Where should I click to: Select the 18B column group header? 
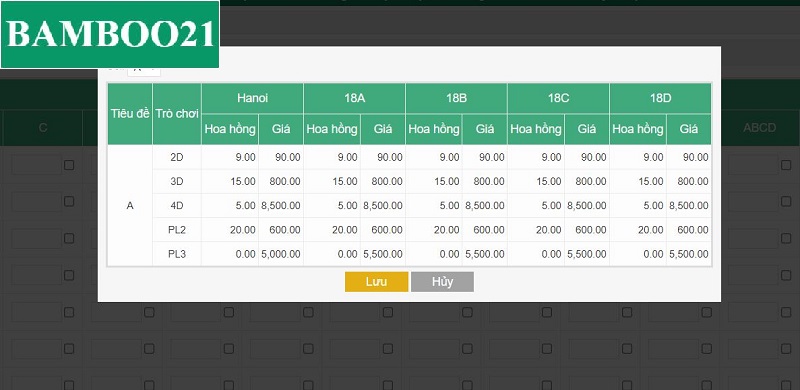pyautogui.click(x=456, y=99)
